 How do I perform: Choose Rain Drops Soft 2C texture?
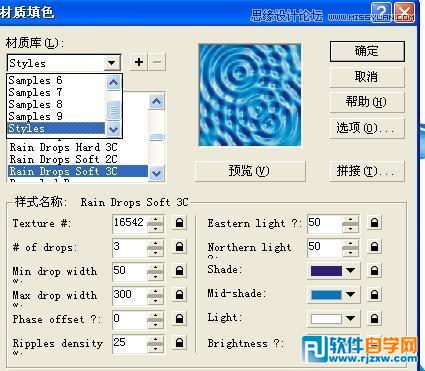tap(77, 159)
